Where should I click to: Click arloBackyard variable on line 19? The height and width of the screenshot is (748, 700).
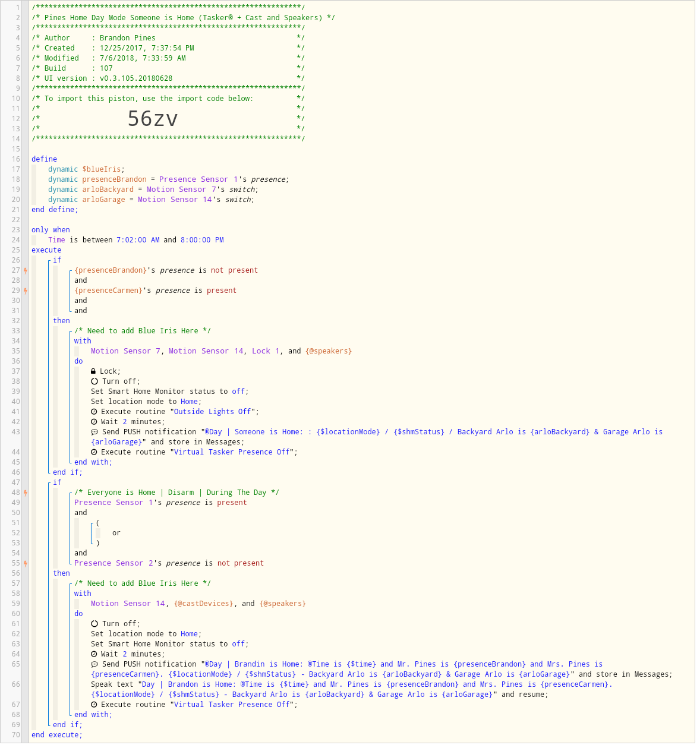(108, 190)
